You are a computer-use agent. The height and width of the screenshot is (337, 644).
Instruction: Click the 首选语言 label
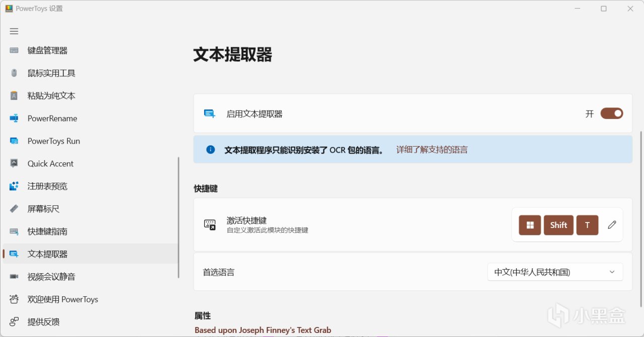(x=219, y=272)
